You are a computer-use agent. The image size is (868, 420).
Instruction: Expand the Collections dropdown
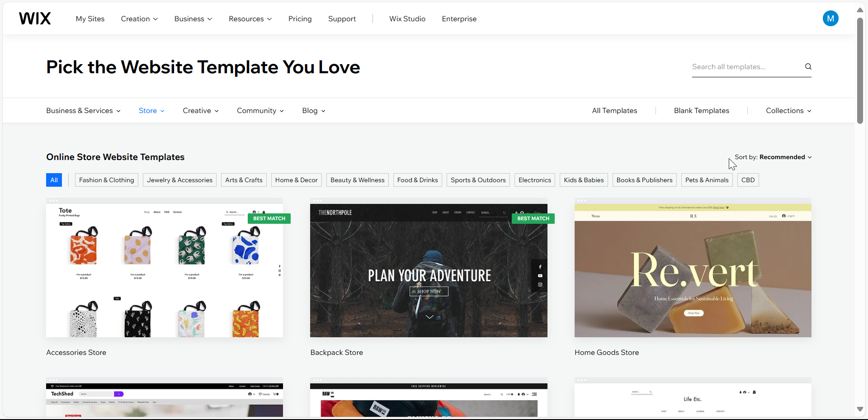click(788, 111)
